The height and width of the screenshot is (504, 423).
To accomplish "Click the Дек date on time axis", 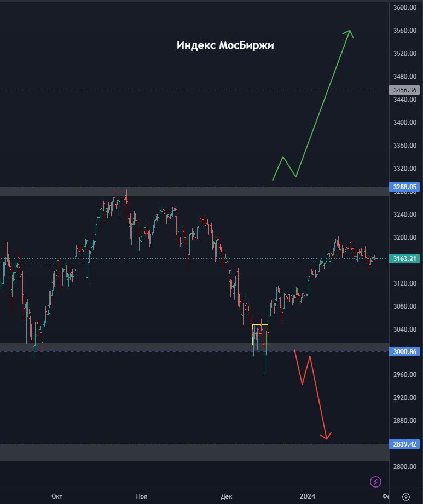I will point(227,496).
